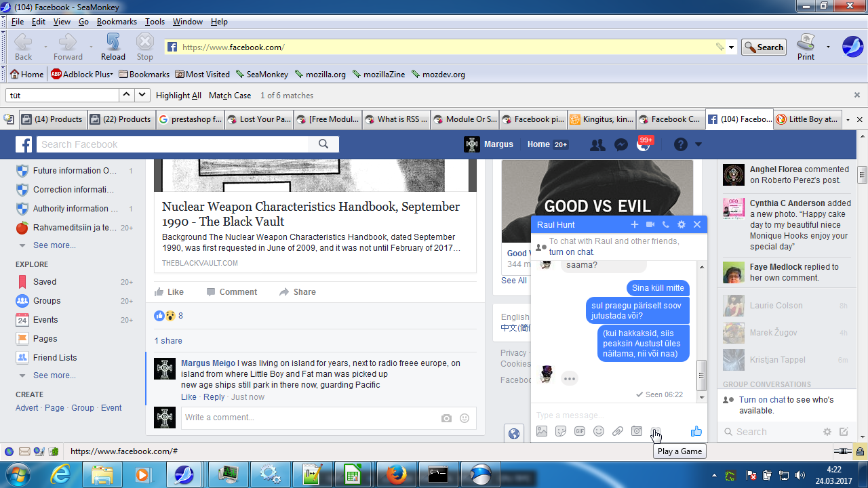Click the Facebook logo in the blue bar

click(24, 144)
